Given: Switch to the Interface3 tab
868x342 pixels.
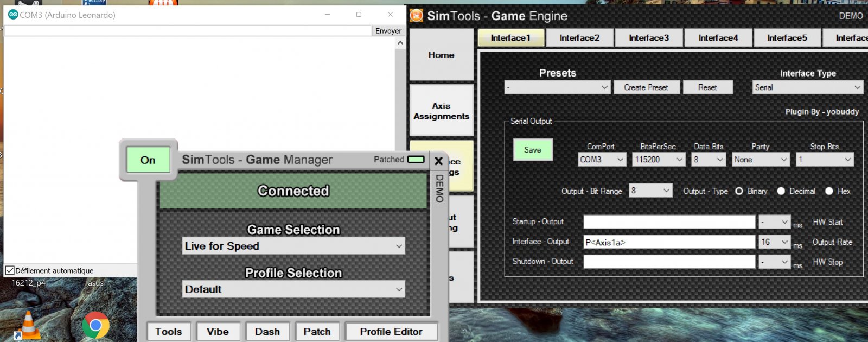Looking at the screenshot, I should click(649, 38).
